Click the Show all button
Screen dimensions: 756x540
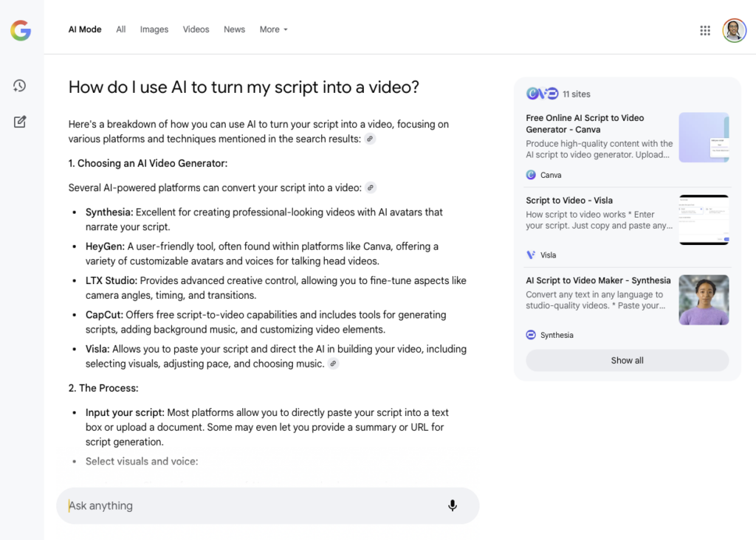628,360
